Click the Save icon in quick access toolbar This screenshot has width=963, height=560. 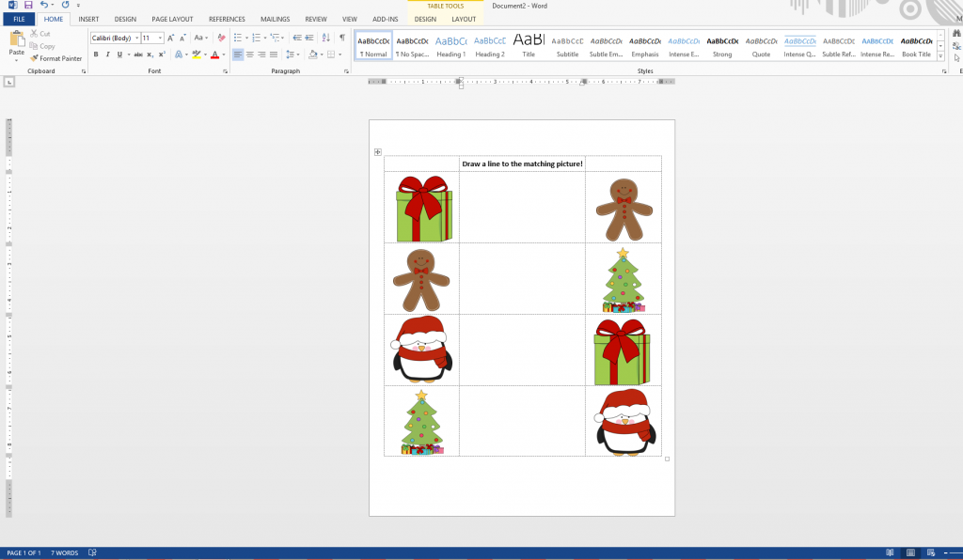[x=28, y=5]
